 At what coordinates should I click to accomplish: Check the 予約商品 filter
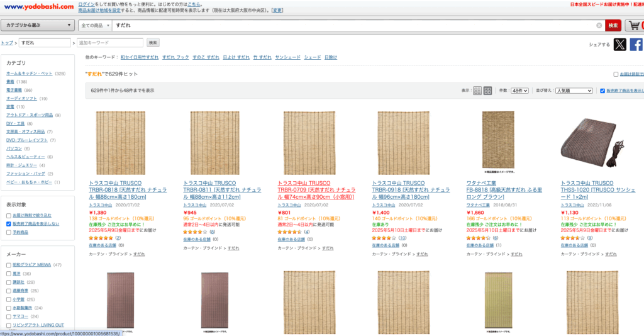[9, 232]
